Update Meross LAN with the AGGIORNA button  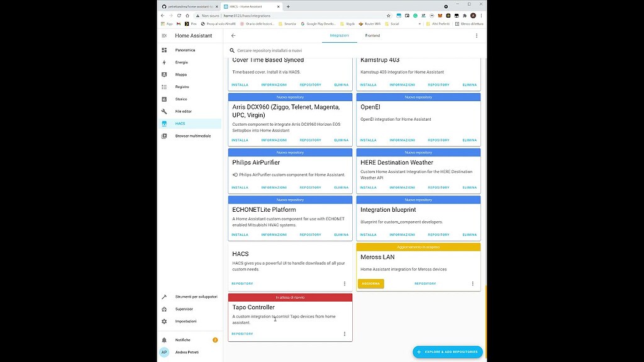371,283
